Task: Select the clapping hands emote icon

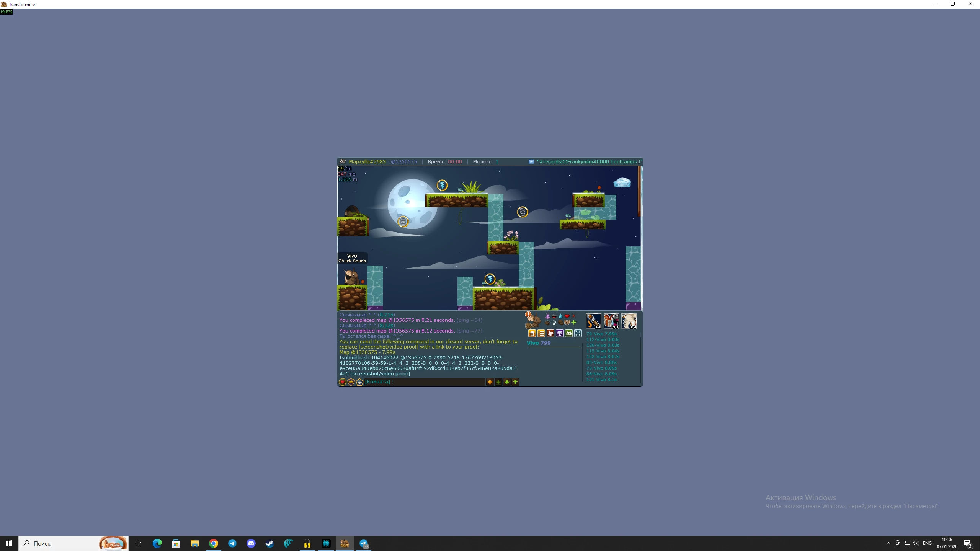Action: 548,323
